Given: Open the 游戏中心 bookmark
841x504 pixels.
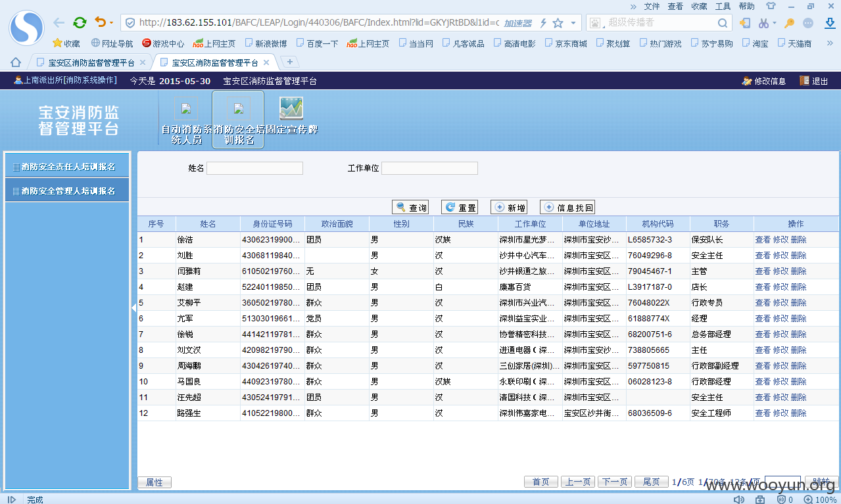Looking at the screenshot, I should coord(163,43).
